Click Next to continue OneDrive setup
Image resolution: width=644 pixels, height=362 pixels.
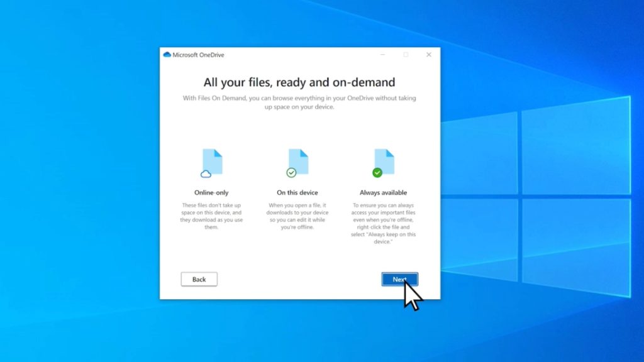coord(399,279)
